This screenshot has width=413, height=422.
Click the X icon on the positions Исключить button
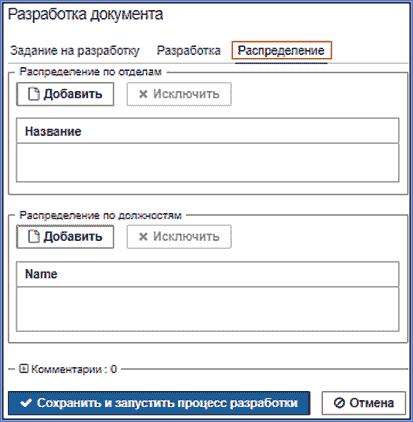pyautogui.click(x=143, y=237)
